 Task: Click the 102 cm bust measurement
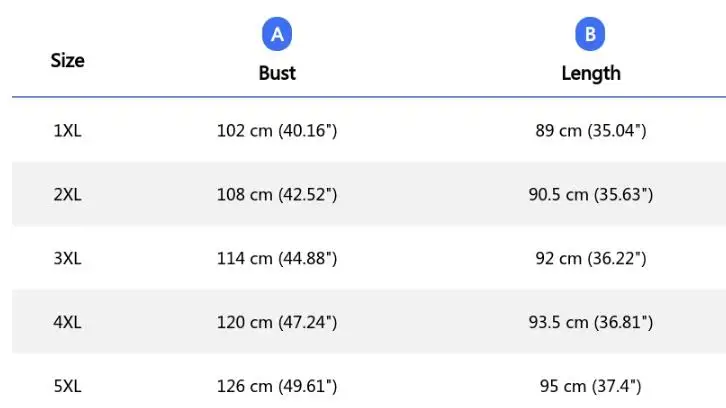pyautogui.click(x=277, y=131)
